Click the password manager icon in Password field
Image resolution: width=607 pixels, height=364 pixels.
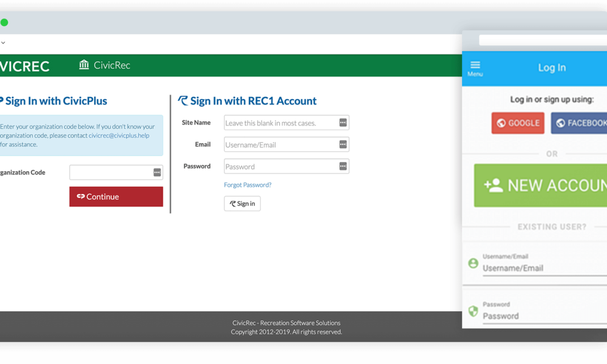coord(343,166)
